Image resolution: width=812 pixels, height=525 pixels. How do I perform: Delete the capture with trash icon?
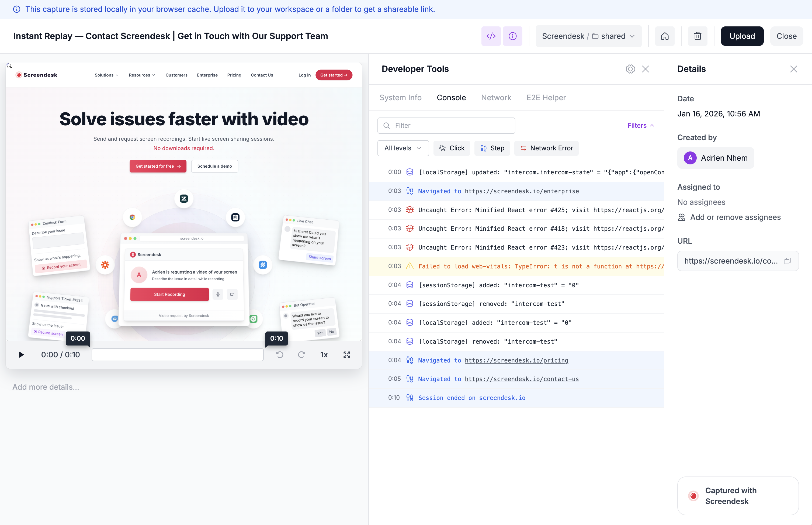click(x=698, y=36)
